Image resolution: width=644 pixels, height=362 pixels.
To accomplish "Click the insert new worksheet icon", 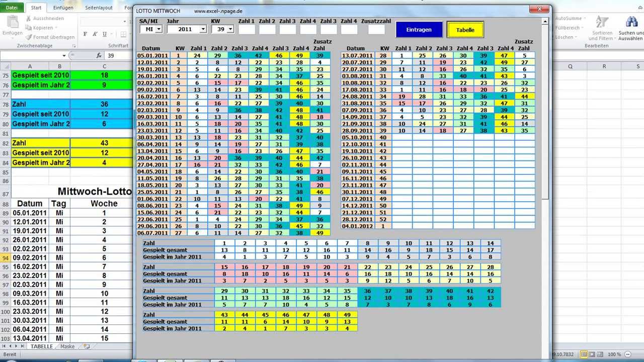I will pyautogui.click(x=87, y=346).
